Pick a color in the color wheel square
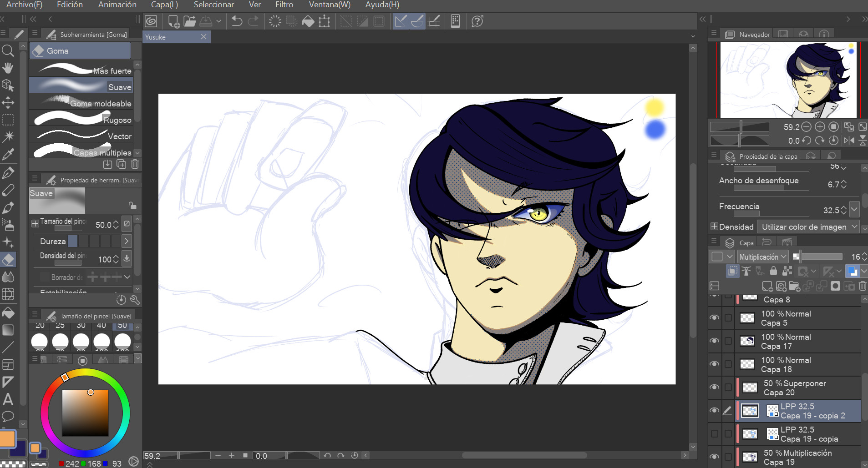The height and width of the screenshot is (468, 868). pyautogui.click(x=85, y=413)
